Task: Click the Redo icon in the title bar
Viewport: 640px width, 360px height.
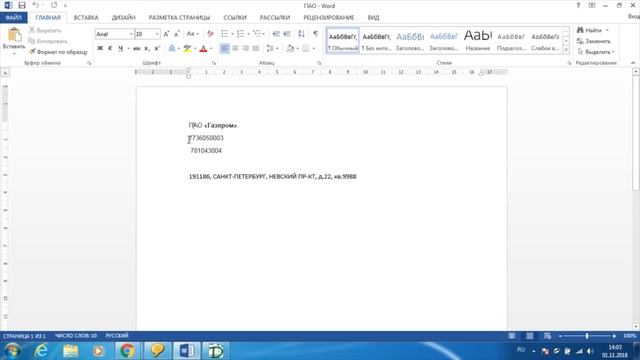Action: [x=54, y=5]
